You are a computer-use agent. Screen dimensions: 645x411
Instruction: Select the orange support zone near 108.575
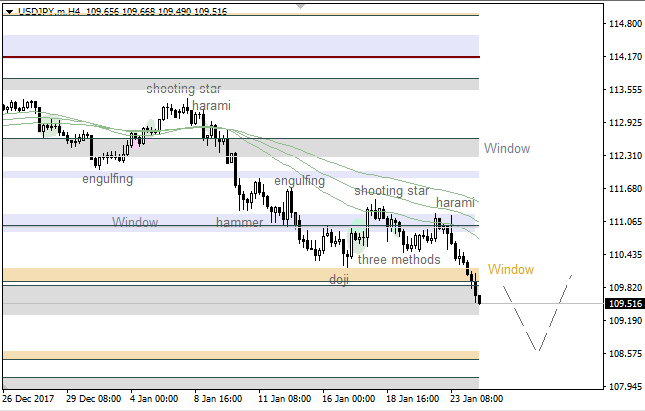click(240, 355)
